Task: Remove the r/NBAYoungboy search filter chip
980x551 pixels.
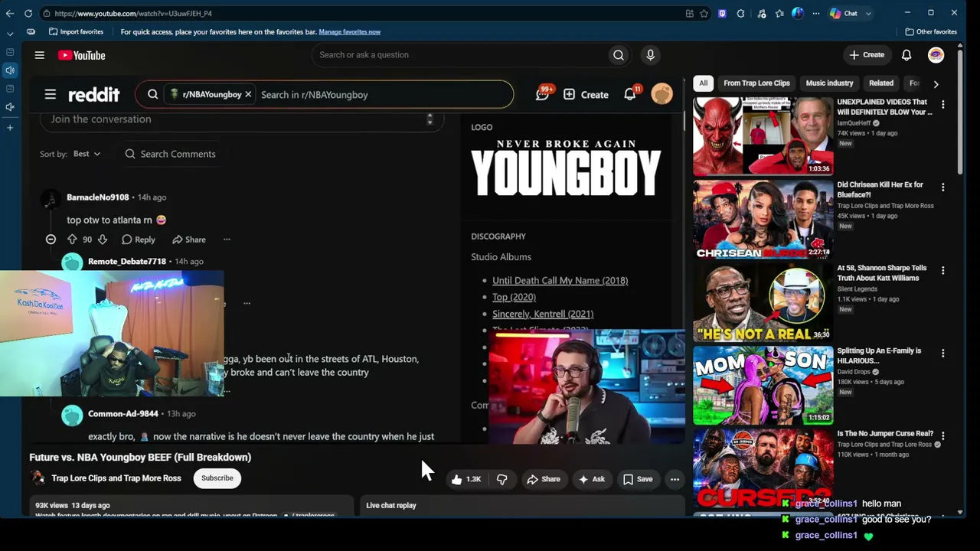Action: point(248,95)
